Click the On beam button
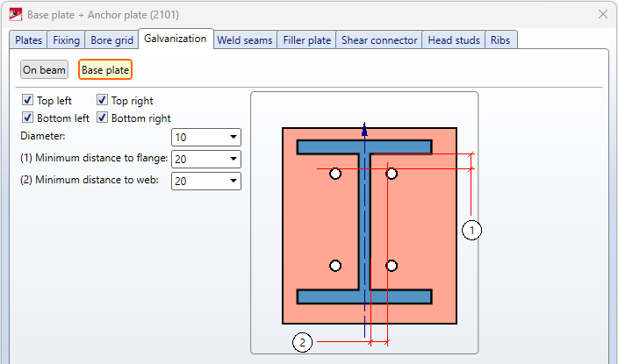Screen dimensions: 618x364 coord(44,69)
